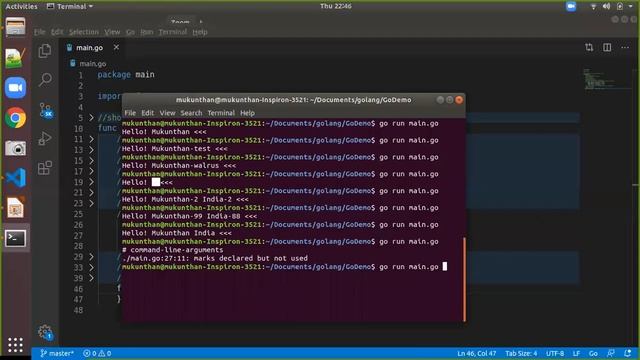
Task: Close the main.go editor tab
Action: (116, 47)
